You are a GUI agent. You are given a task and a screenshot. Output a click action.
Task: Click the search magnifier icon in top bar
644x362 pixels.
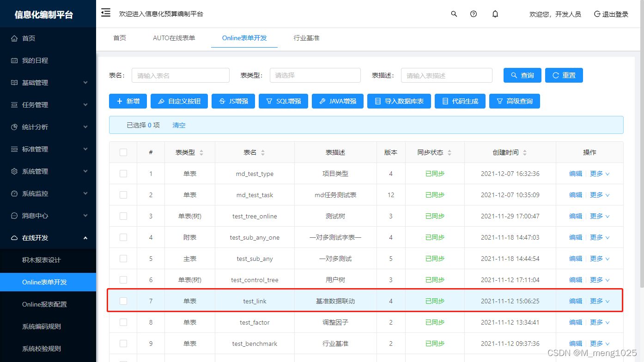pyautogui.click(x=454, y=14)
